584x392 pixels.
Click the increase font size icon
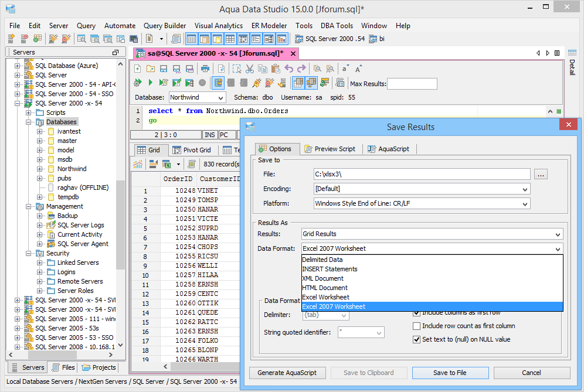pos(358,69)
